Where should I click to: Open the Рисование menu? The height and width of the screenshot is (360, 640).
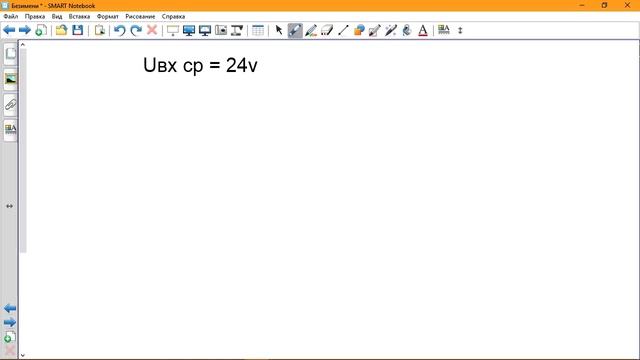point(140,16)
